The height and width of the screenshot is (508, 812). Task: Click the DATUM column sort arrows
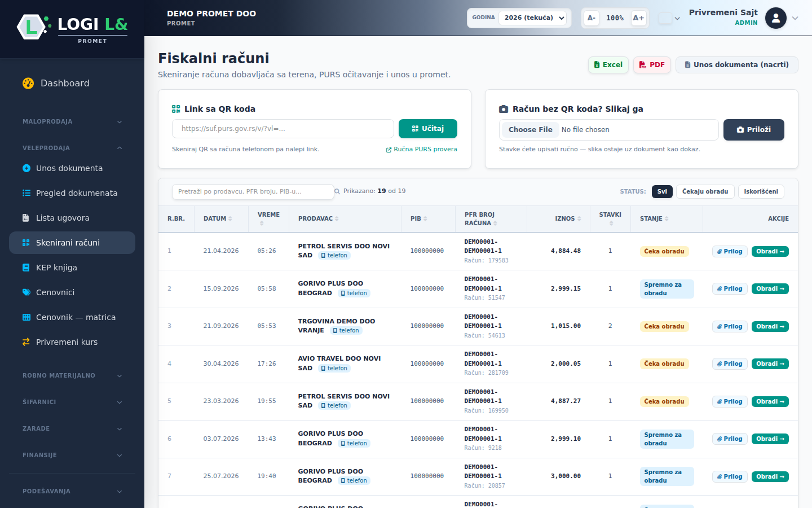click(230, 219)
